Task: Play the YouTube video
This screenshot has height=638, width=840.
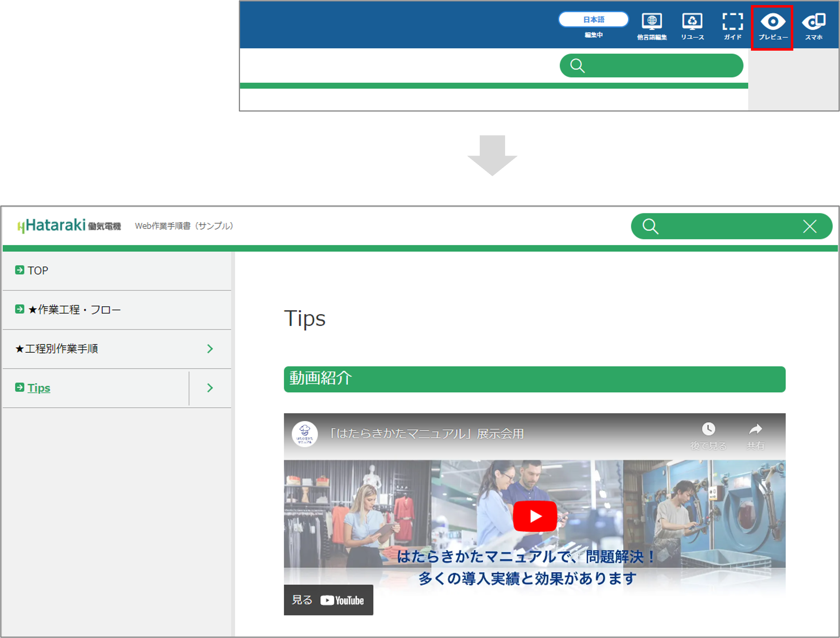Action: 535,516
